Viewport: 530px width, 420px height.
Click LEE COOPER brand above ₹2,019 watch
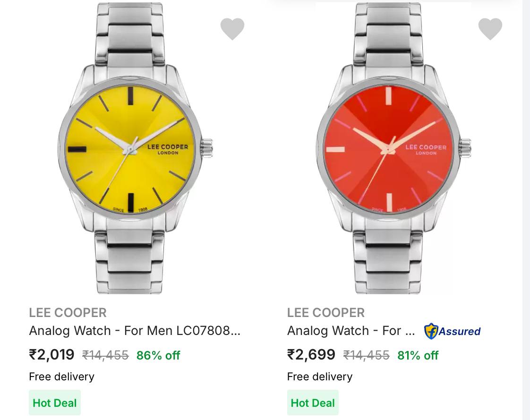[x=68, y=313]
